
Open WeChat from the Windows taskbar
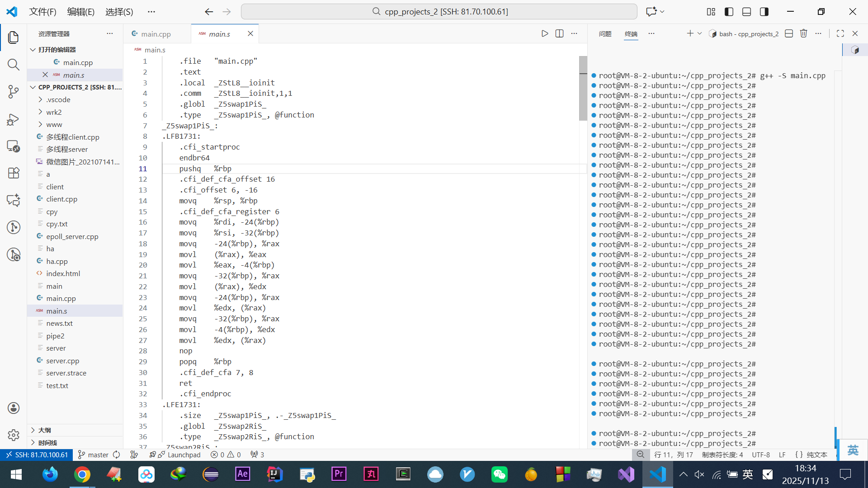pyautogui.click(x=499, y=474)
